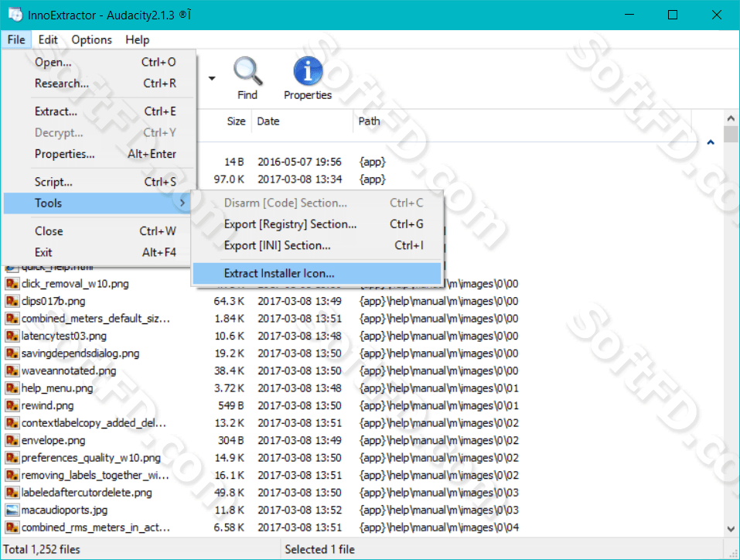This screenshot has width=740, height=560.
Task: Select the file name envelope.png
Action: tap(53, 441)
